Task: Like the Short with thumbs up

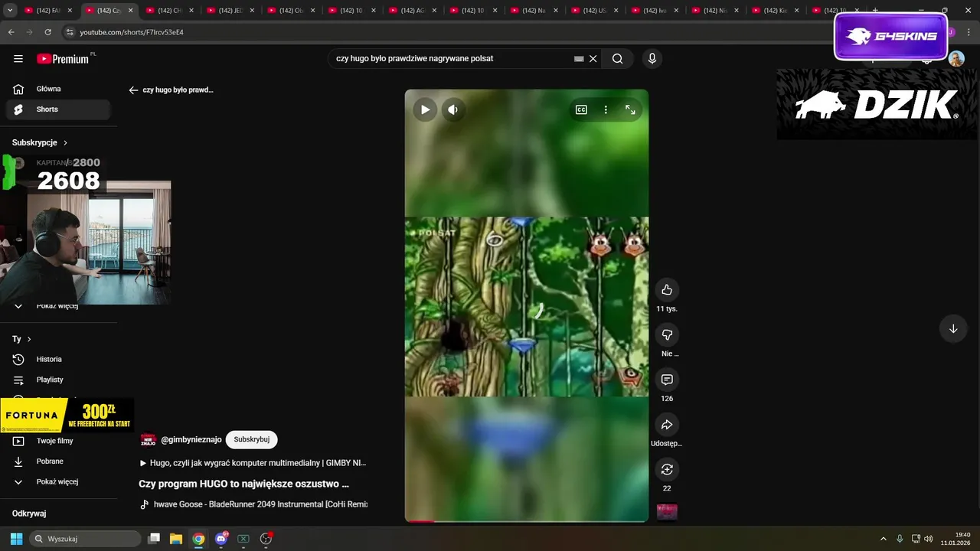Action: (x=667, y=289)
